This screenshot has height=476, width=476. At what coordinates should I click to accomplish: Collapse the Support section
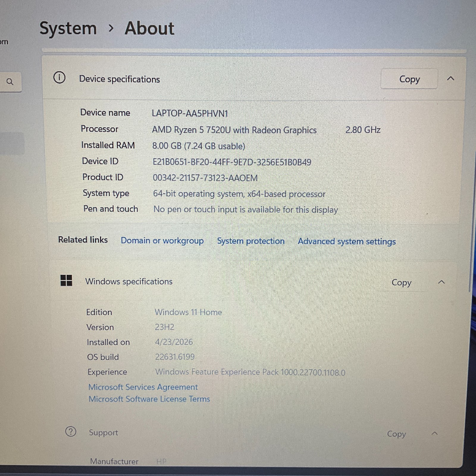434,433
